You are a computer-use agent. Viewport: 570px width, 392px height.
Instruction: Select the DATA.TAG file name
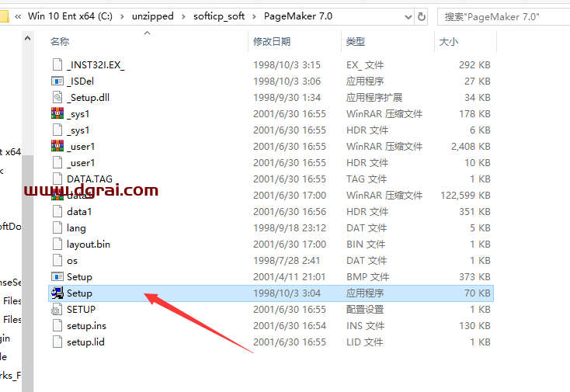(x=89, y=179)
